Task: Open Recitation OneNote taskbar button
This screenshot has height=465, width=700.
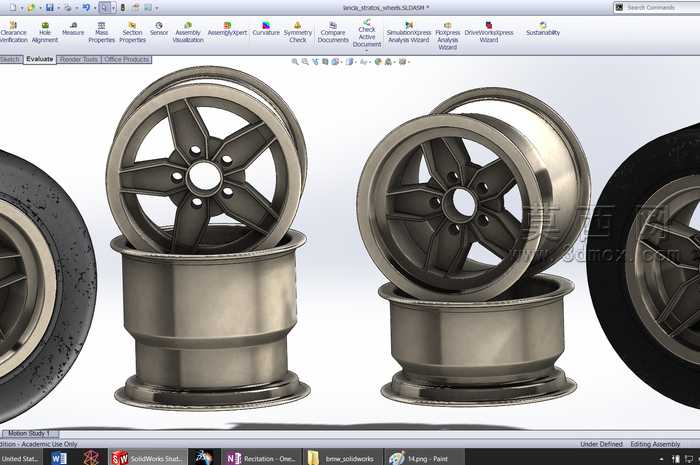Action: point(261,458)
